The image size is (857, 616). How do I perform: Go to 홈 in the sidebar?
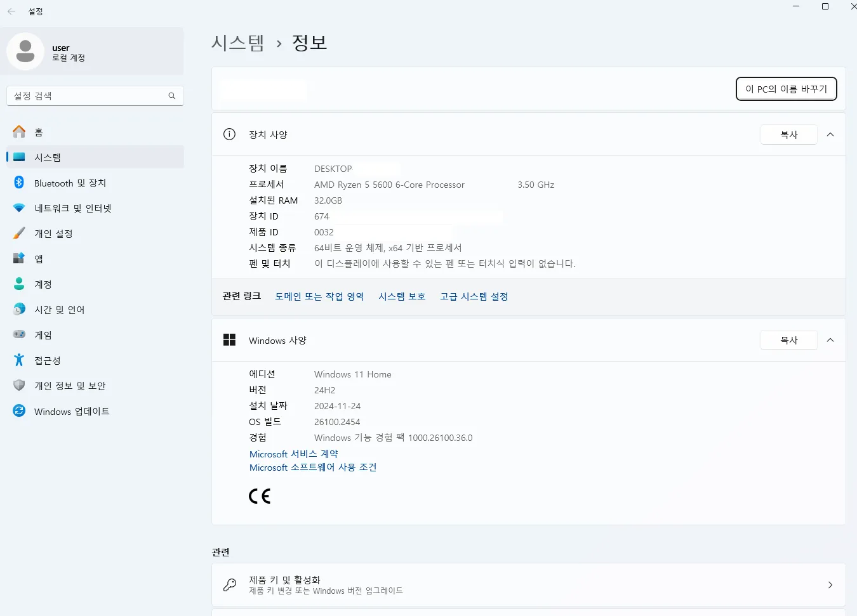[x=95, y=132]
